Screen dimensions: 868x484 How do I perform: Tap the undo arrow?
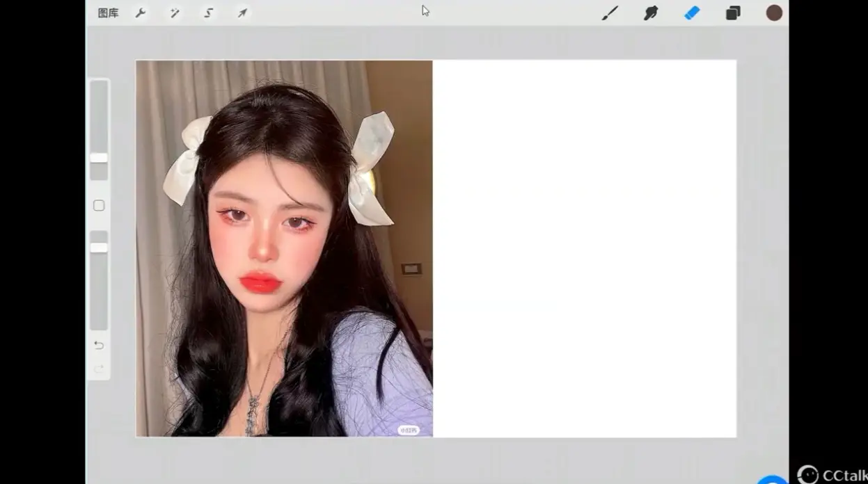99,345
